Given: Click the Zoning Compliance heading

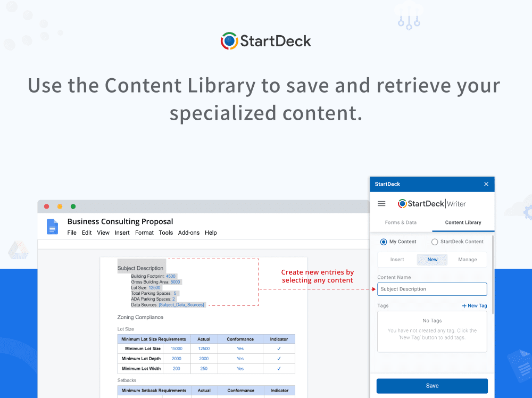Looking at the screenshot, I should 140,317.
